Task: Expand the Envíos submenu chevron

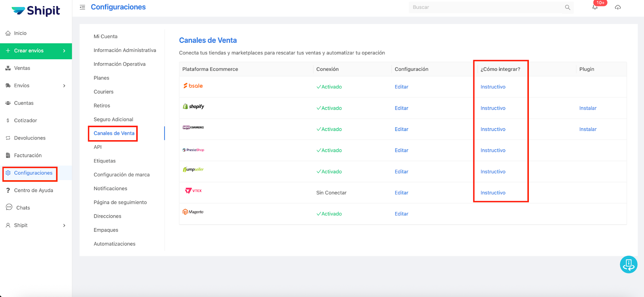Action: pos(64,86)
